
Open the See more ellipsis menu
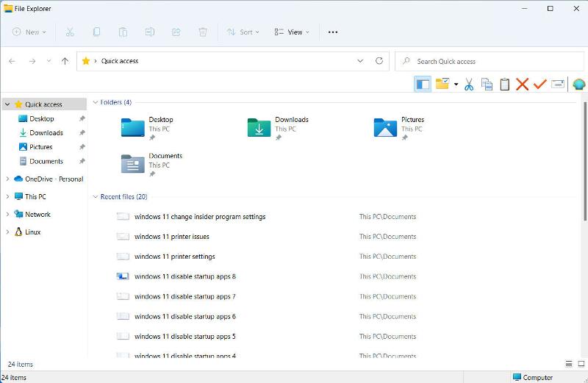click(x=333, y=32)
